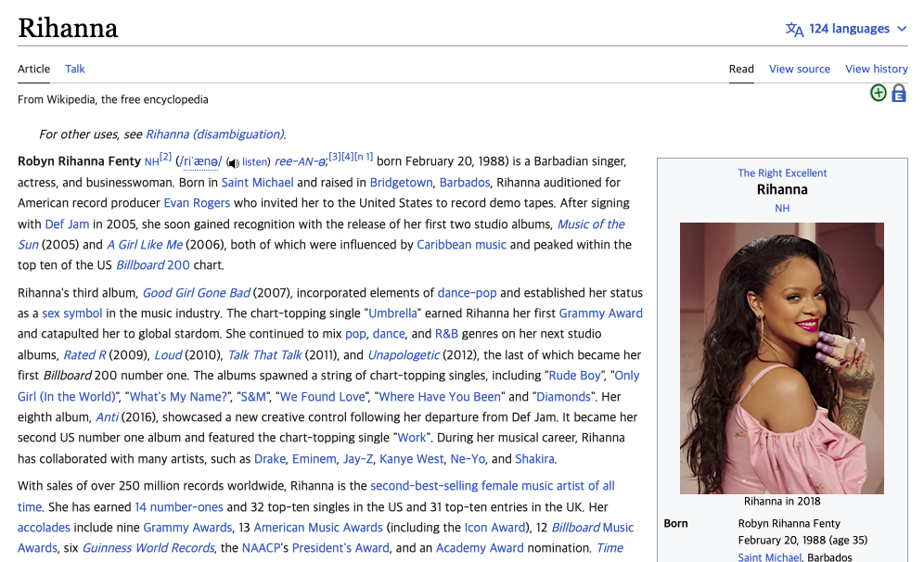Open the Rated R album link

point(84,355)
